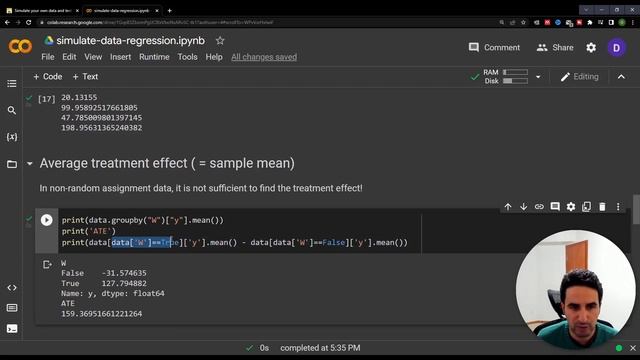Mirror cell in tab icon
This screenshot has height=360, width=640.
coord(587,207)
